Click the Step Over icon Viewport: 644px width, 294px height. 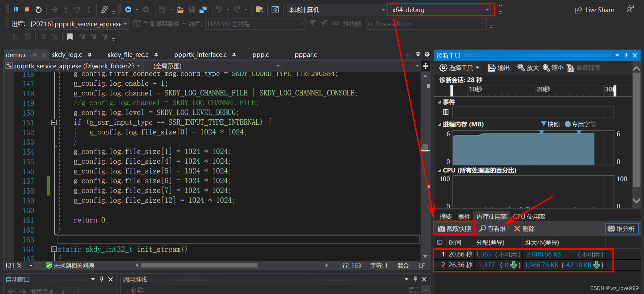77,9
